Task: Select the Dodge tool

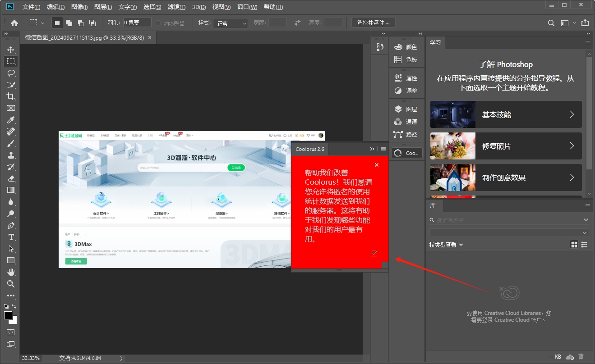Action: click(11, 214)
